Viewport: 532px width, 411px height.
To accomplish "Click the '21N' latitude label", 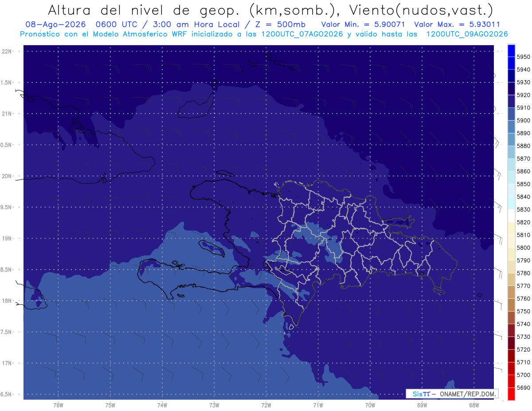I will tap(7, 114).
